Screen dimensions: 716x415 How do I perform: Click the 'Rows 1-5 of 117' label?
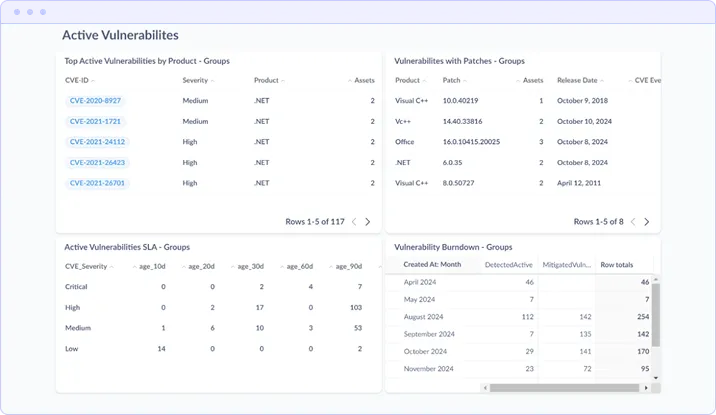[x=315, y=222]
